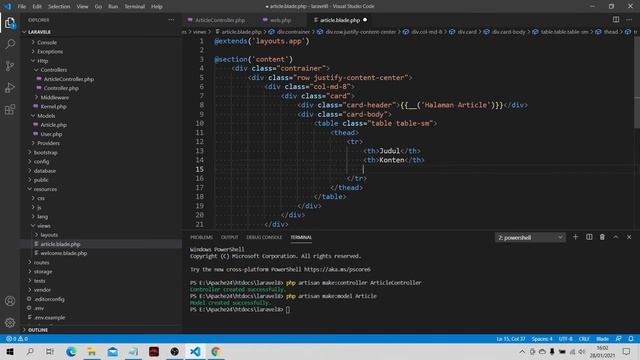Screen dimensions: 640x360
Task: Change indentation via Spaces: 4
Action: (x=542, y=339)
